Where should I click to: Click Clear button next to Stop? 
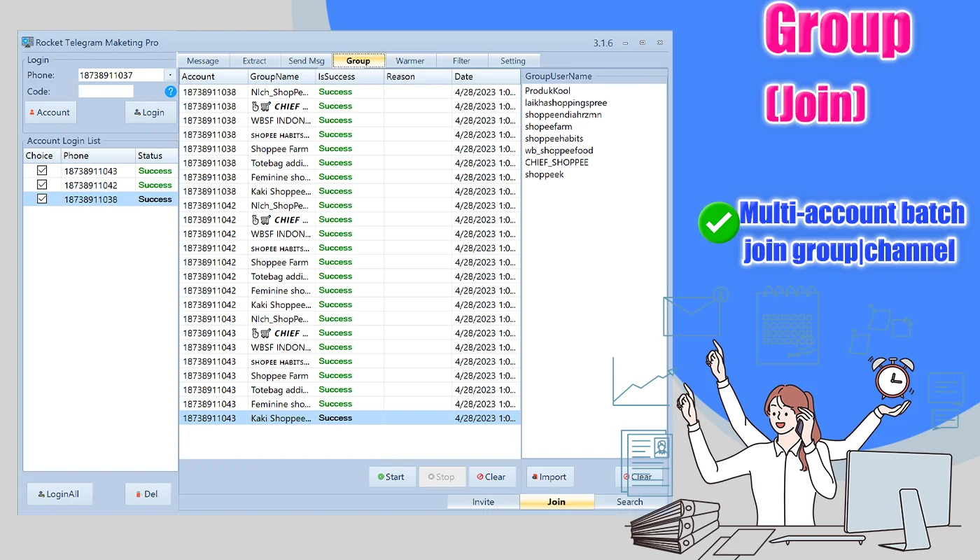point(492,477)
